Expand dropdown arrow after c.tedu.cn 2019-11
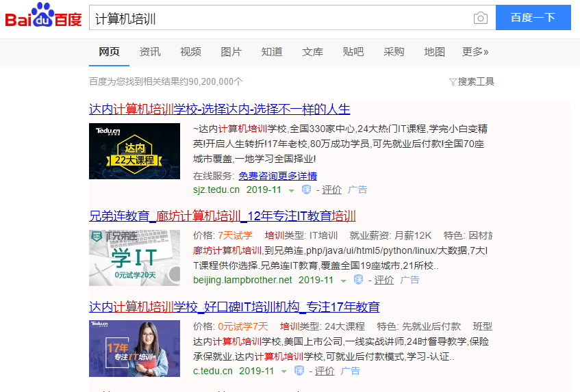580x392 pixels. pyautogui.click(x=284, y=371)
